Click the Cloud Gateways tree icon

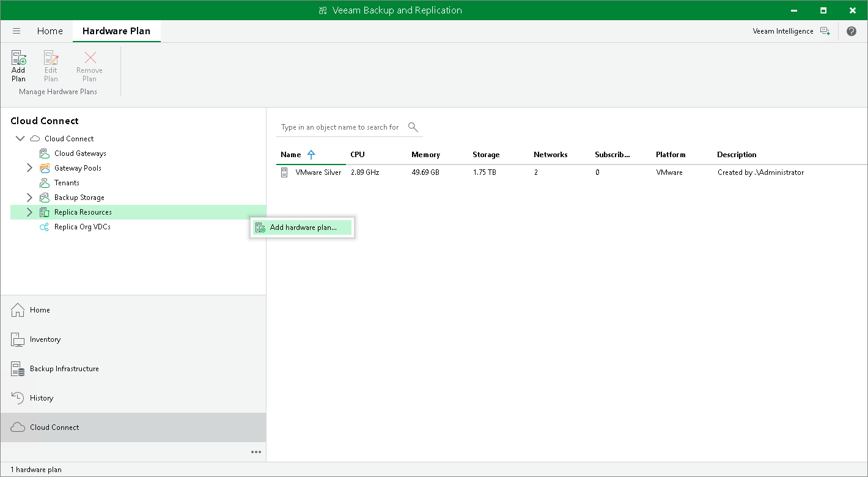pos(44,153)
